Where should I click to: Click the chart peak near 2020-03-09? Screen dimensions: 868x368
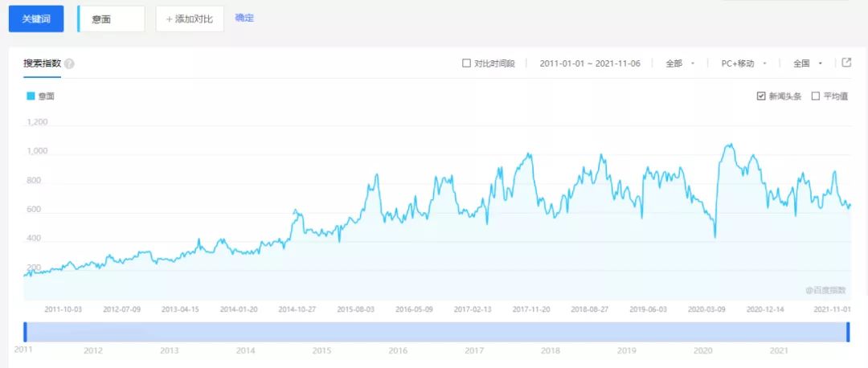coord(729,145)
